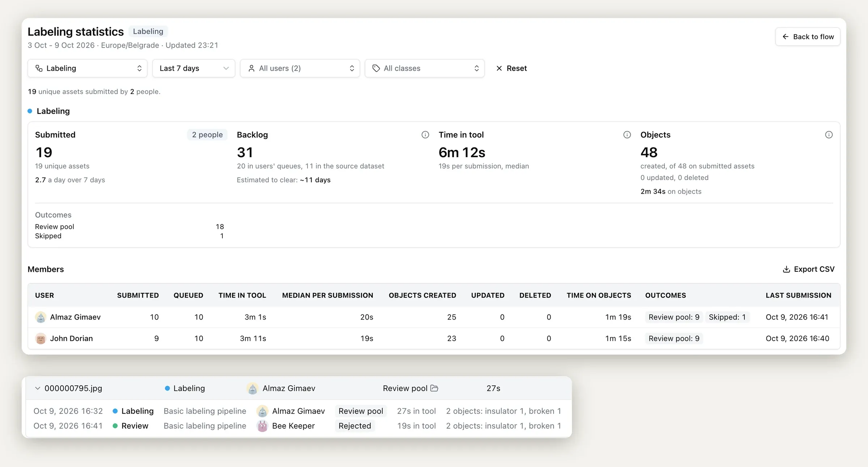The height and width of the screenshot is (467, 868).
Task: Click the folder icon beside Review pool
Action: 434,388
